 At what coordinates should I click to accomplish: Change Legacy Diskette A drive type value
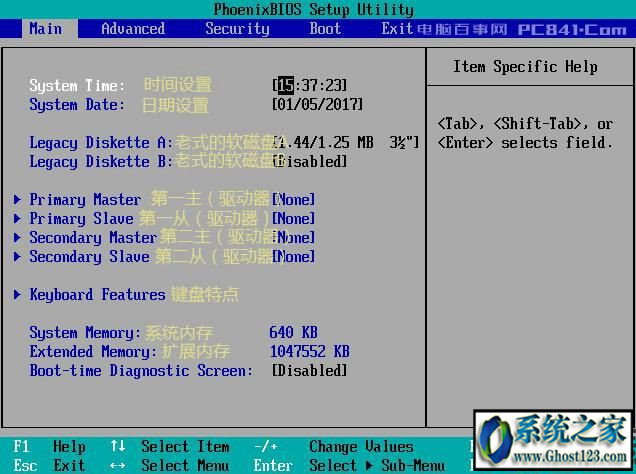(346, 142)
